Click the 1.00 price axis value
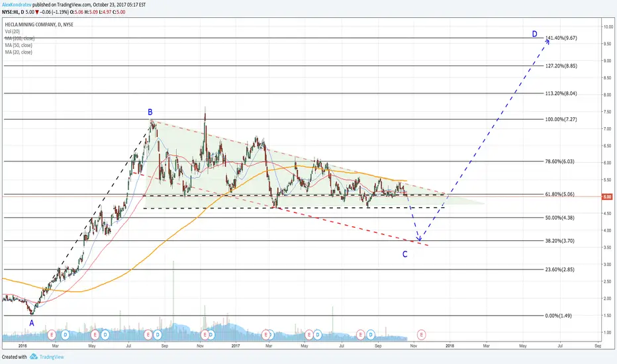Viewport: 617px width, 364px height. coord(608,332)
